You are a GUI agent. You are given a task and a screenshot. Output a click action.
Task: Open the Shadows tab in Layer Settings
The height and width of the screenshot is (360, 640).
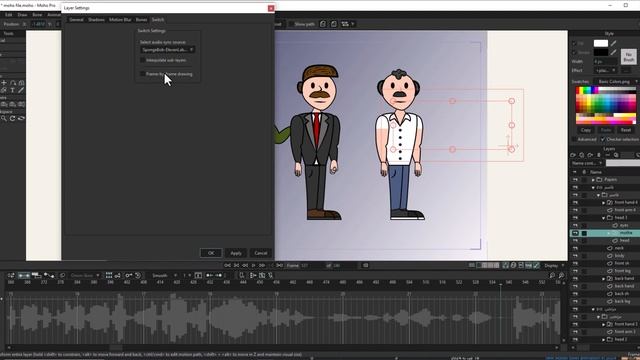pos(96,20)
